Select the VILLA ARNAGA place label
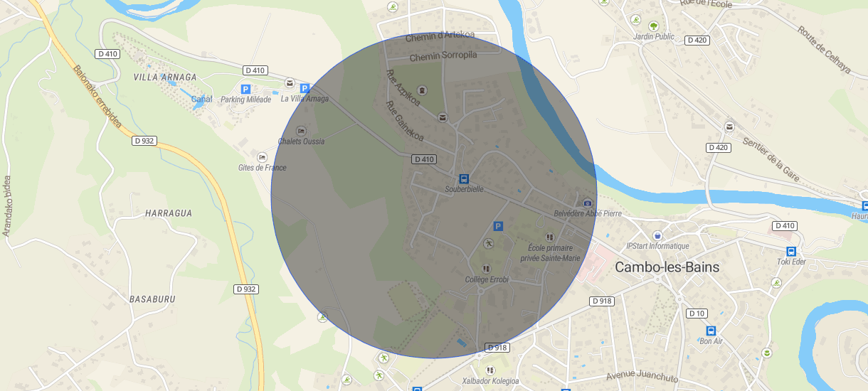Screen dimensions: 868x391 click(x=164, y=77)
